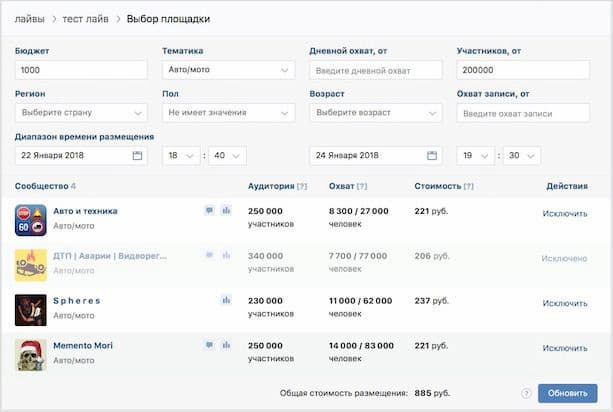Viewport: 613px width, 412px height.
Task: Open calendar icon for 24 Января 2018
Action: (432, 156)
